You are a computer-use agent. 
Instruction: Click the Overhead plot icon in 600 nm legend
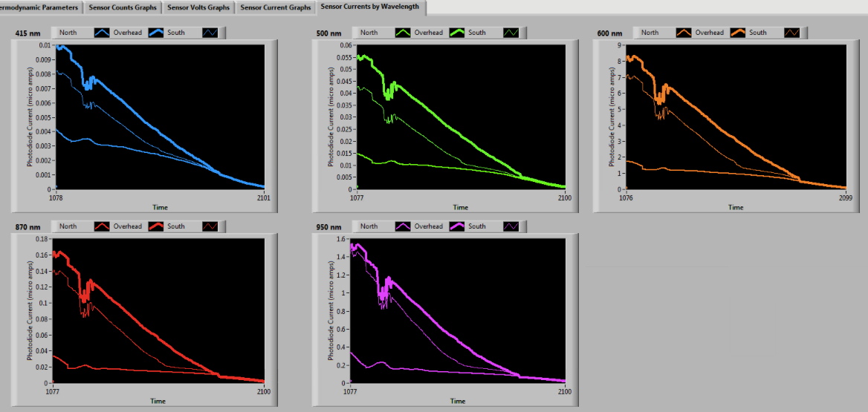[738, 33]
